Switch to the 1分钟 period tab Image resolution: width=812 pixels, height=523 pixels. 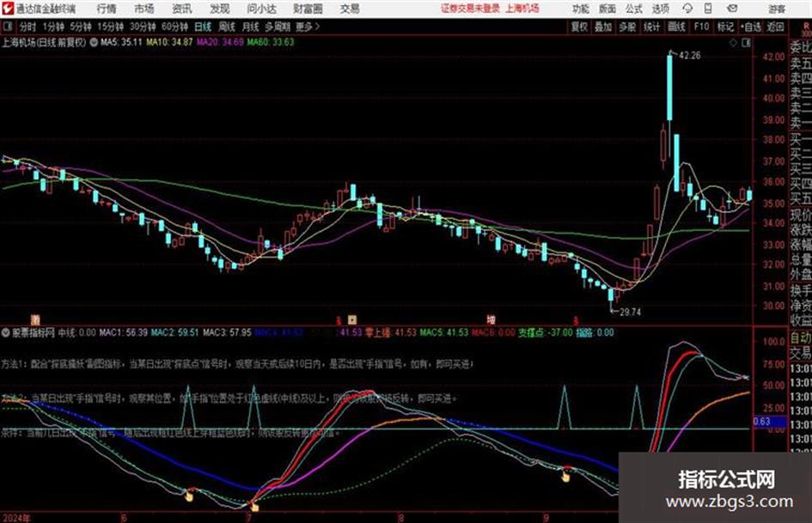(x=52, y=27)
